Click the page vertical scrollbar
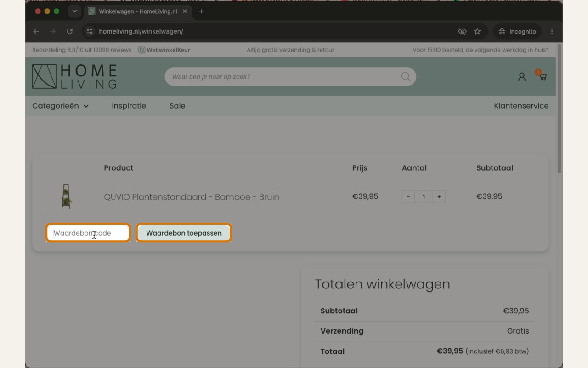 [559, 109]
